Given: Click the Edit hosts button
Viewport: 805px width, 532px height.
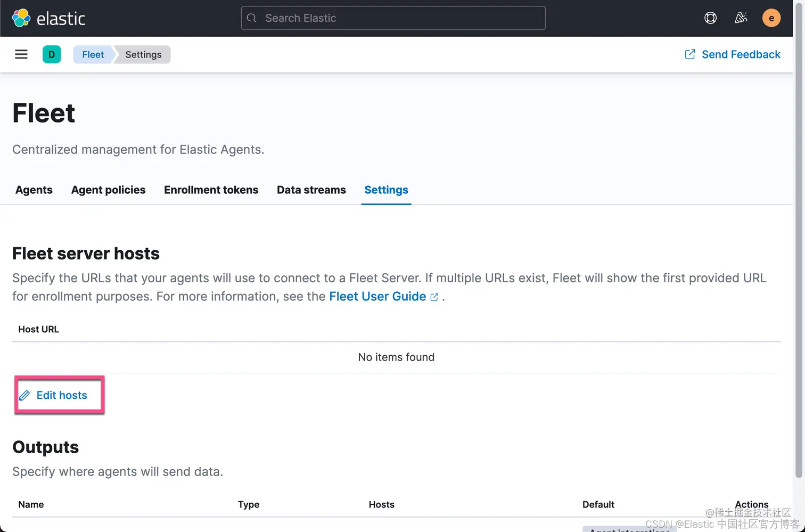Looking at the screenshot, I should click(53, 395).
